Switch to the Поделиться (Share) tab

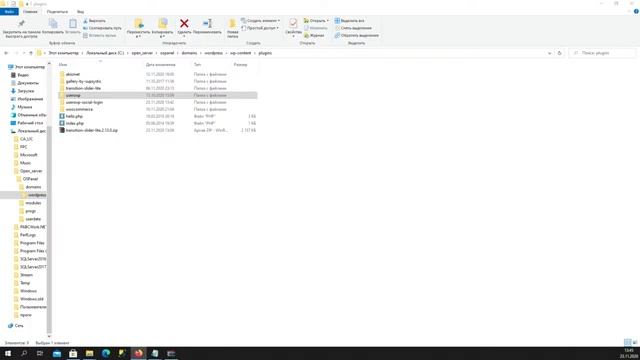(x=57, y=12)
